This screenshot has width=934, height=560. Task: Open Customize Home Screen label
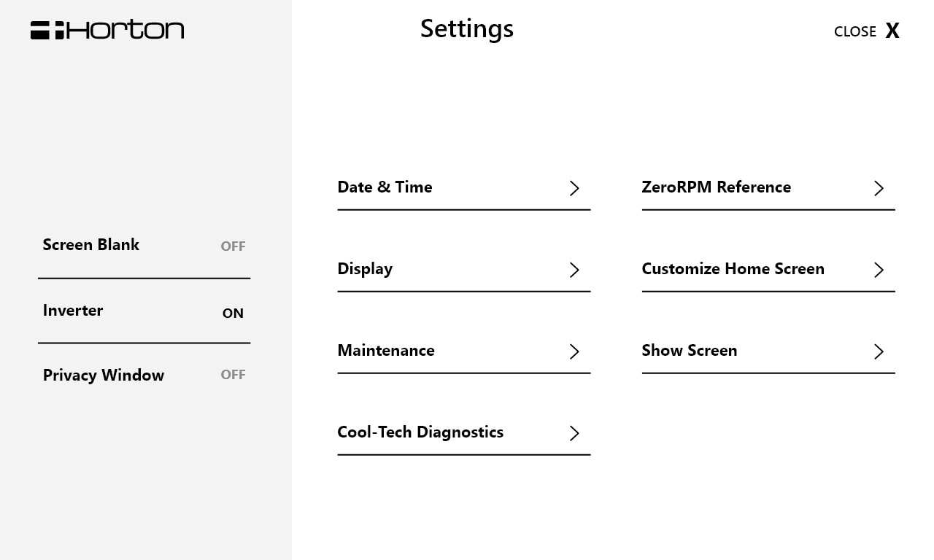click(x=733, y=269)
